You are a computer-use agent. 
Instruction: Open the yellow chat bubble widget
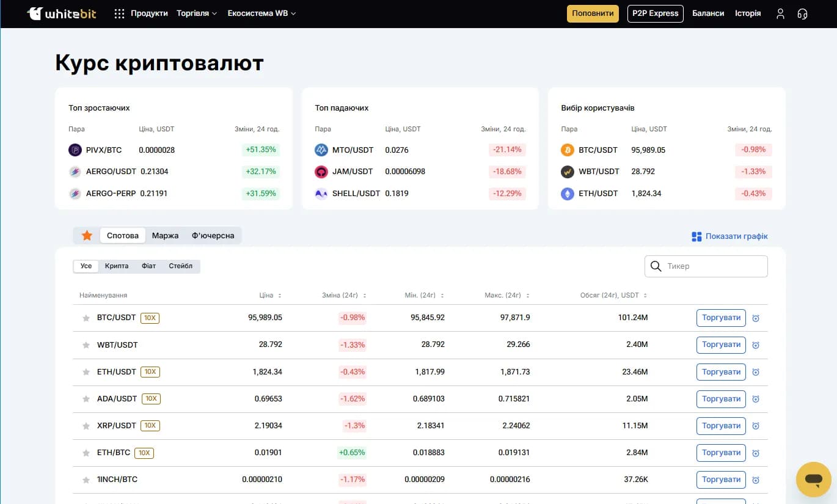pyautogui.click(x=813, y=479)
